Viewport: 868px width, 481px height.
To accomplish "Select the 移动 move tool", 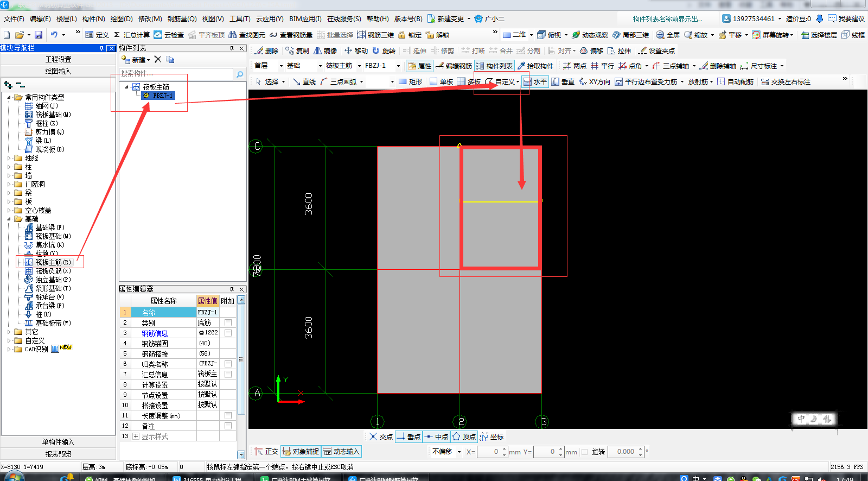I will tap(356, 50).
